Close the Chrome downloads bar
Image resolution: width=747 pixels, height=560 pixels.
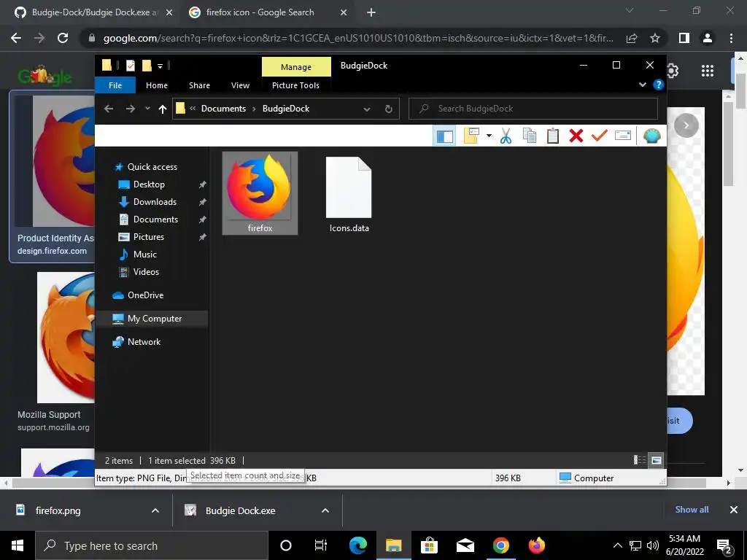[734, 510]
